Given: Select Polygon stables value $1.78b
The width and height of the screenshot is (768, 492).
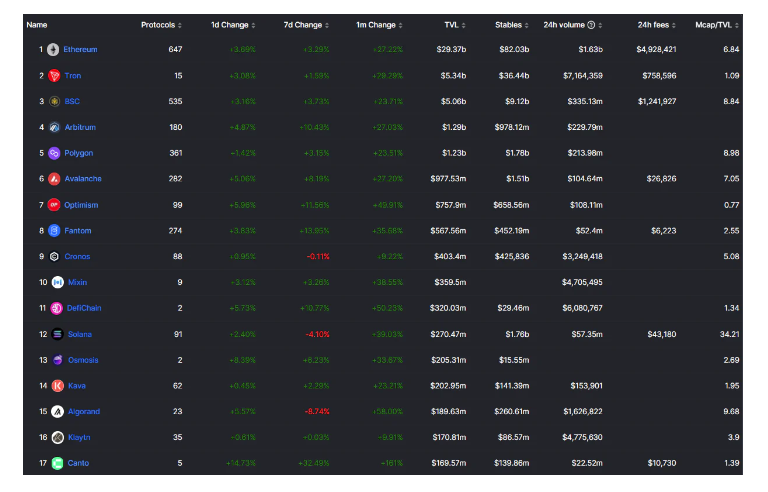Looking at the screenshot, I should click(x=517, y=153).
